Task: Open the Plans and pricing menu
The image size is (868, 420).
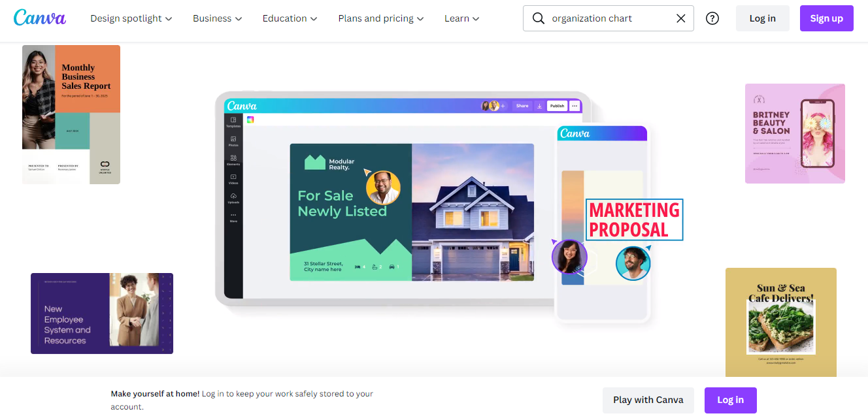Action: pyautogui.click(x=381, y=18)
